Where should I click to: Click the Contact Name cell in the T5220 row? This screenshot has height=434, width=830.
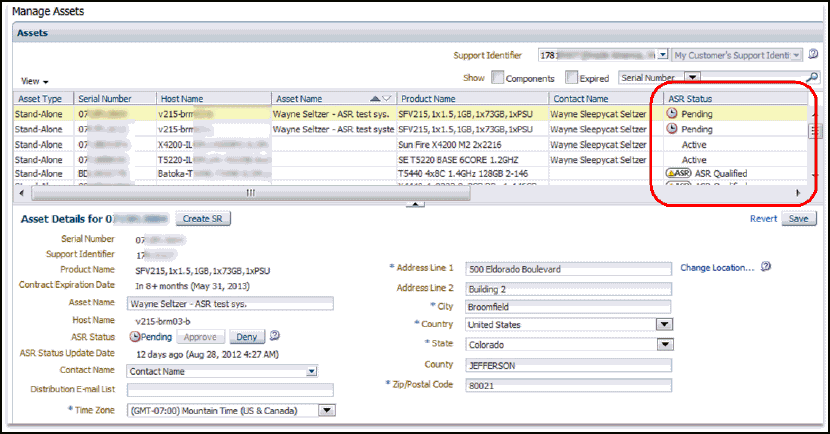coord(606,160)
